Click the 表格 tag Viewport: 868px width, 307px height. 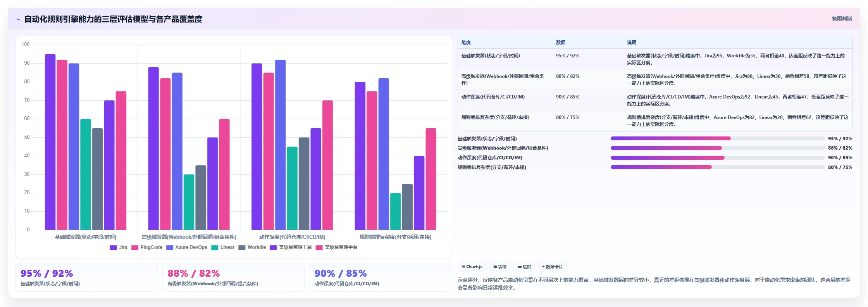click(499, 267)
